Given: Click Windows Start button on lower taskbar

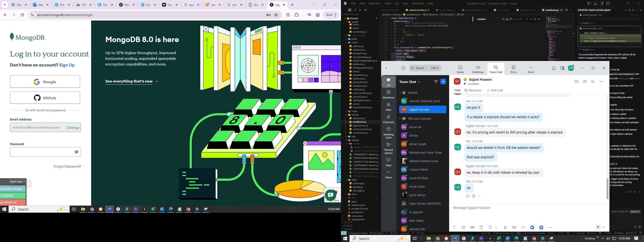Looking at the screenshot, I should point(345,238).
